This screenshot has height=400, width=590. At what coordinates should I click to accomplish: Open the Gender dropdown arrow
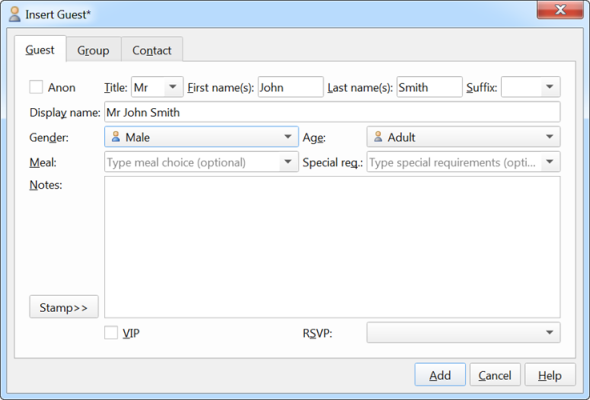(x=288, y=137)
